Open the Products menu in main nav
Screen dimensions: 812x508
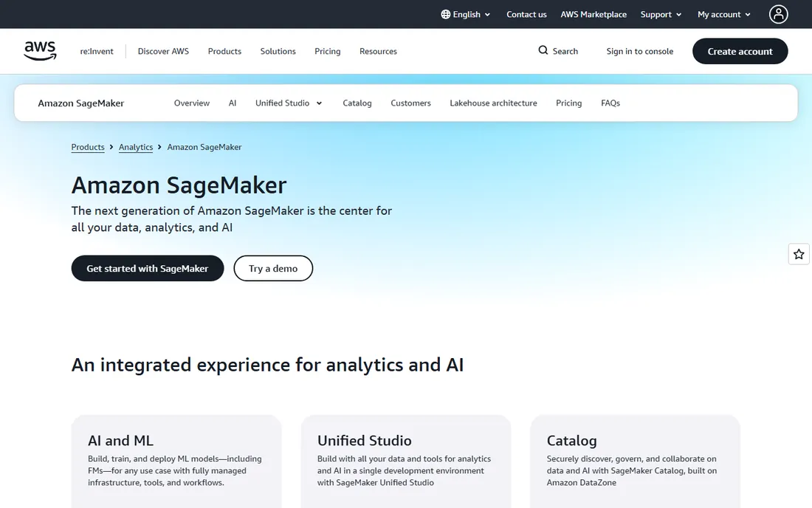pyautogui.click(x=224, y=51)
